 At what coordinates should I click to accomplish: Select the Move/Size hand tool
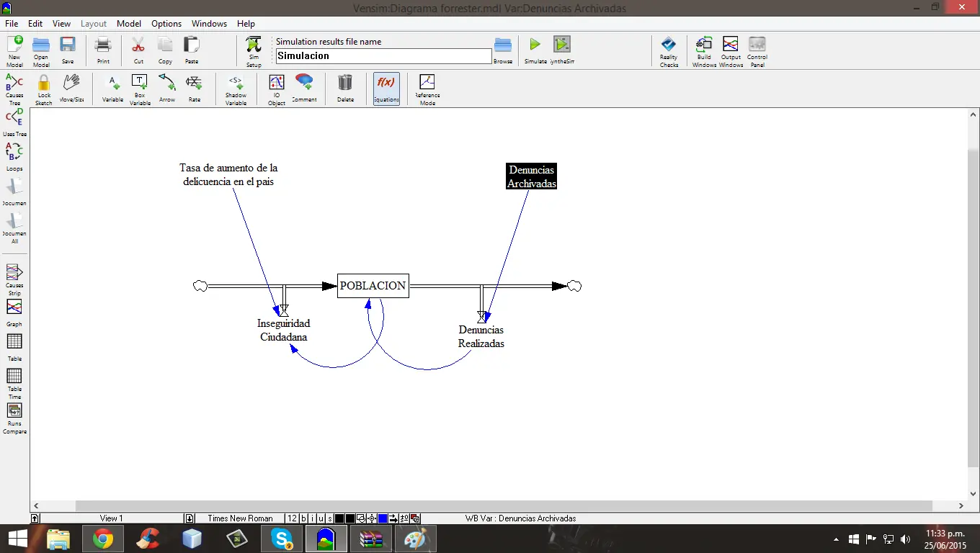pos(71,88)
